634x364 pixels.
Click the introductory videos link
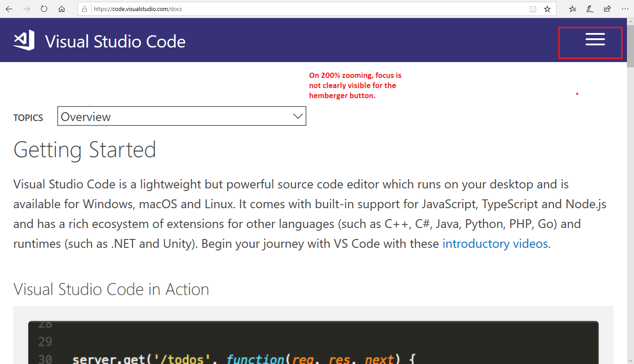click(495, 243)
